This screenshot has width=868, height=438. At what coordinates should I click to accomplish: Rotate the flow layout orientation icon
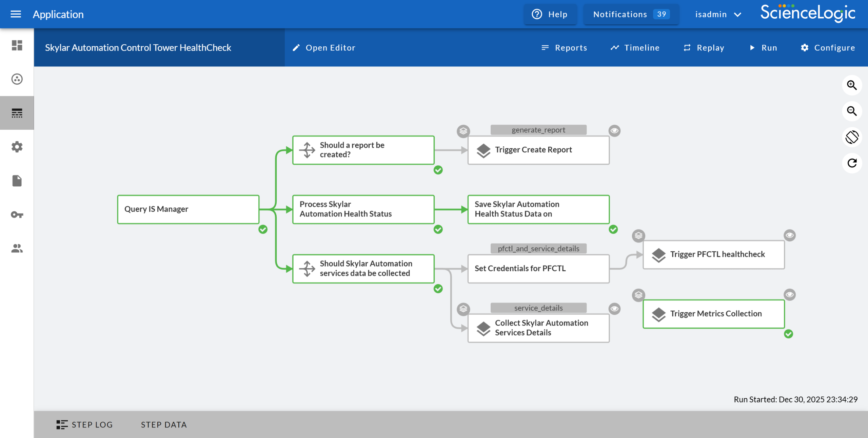852,137
